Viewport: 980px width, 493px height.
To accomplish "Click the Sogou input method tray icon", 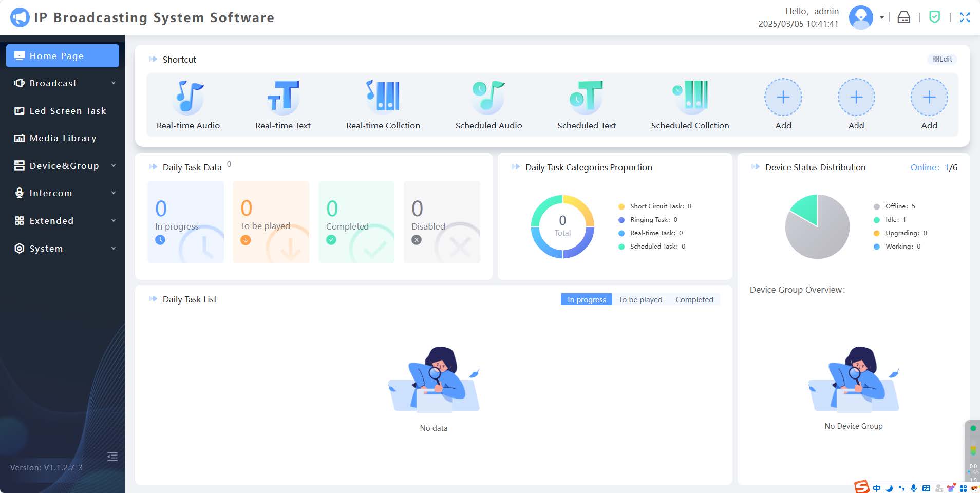I will click(861, 487).
